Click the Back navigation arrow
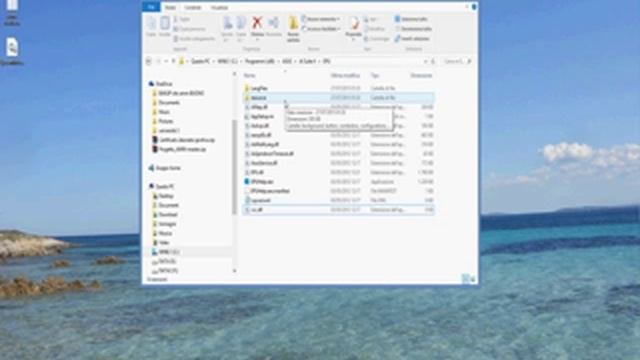 coord(149,61)
